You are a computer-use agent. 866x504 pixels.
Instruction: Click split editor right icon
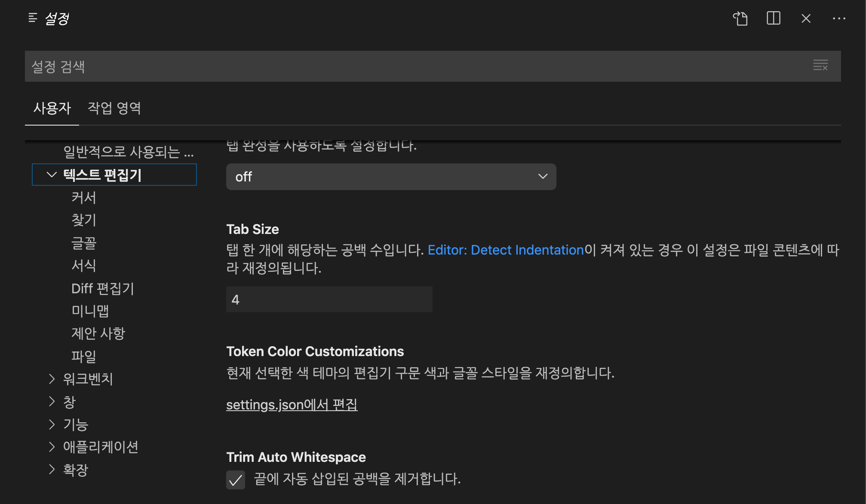click(x=773, y=18)
